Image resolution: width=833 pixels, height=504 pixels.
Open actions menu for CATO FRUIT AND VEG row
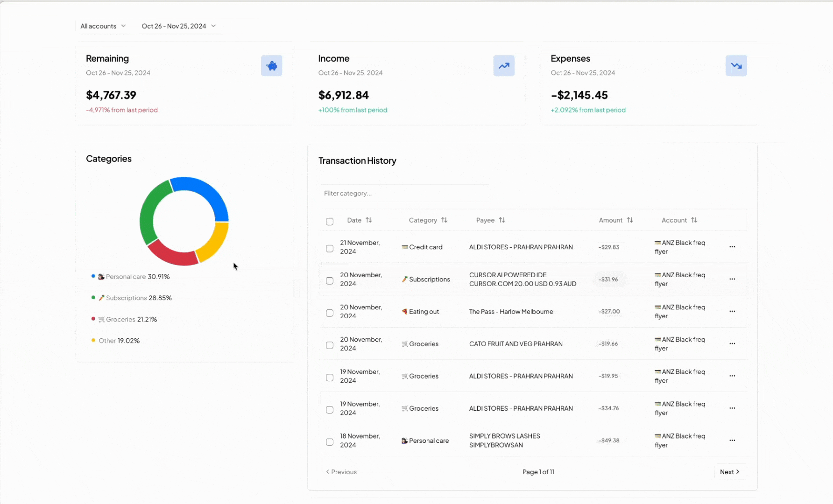(x=732, y=343)
